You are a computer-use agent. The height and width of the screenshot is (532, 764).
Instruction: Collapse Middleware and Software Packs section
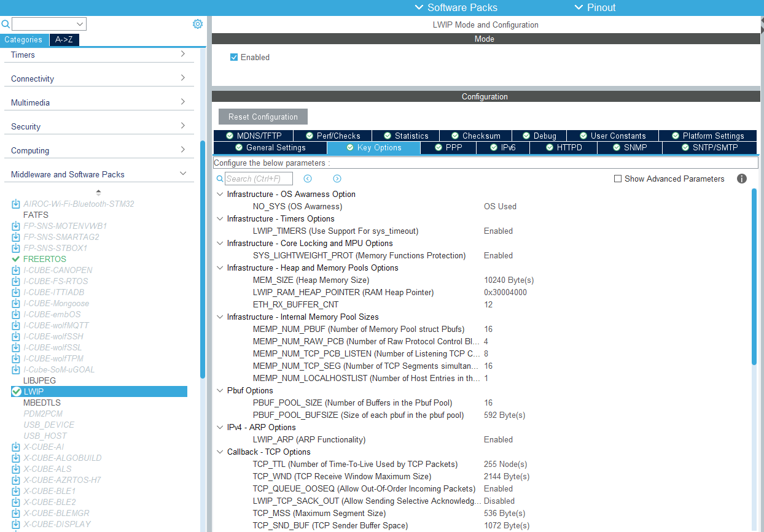click(183, 174)
